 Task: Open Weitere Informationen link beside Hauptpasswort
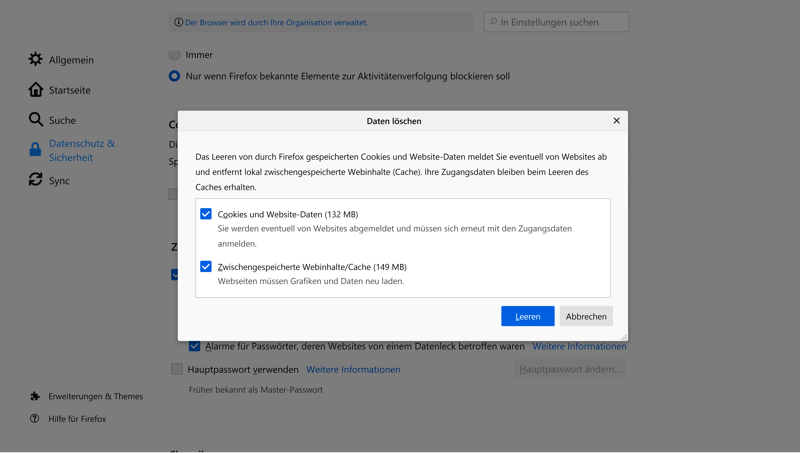click(x=353, y=369)
